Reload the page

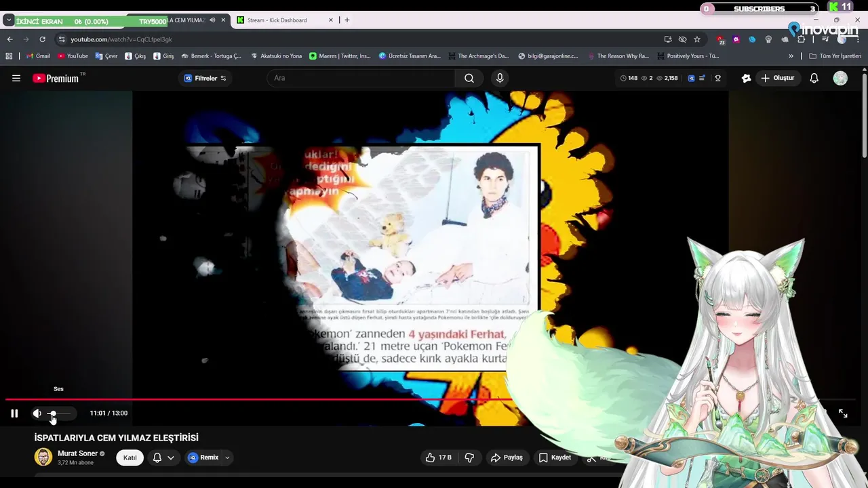coord(42,39)
